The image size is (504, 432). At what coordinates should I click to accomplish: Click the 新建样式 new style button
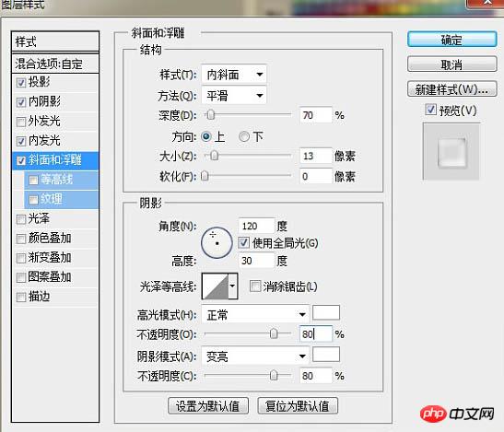[x=451, y=89]
